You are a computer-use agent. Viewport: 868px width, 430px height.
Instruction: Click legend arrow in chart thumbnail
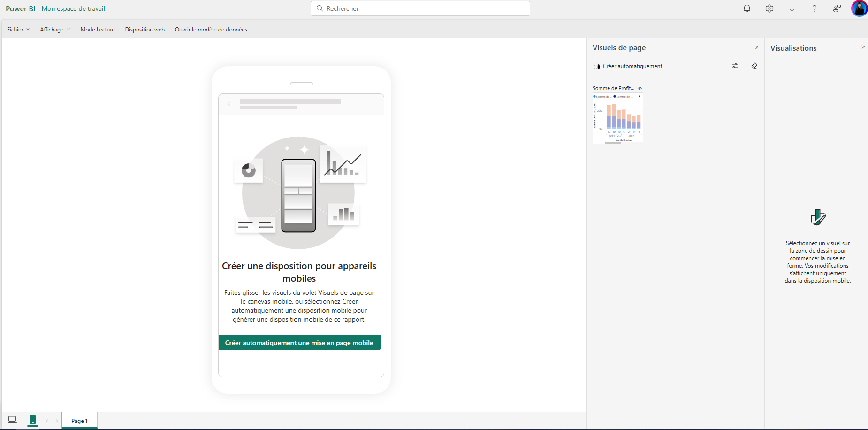pos(639,96)
